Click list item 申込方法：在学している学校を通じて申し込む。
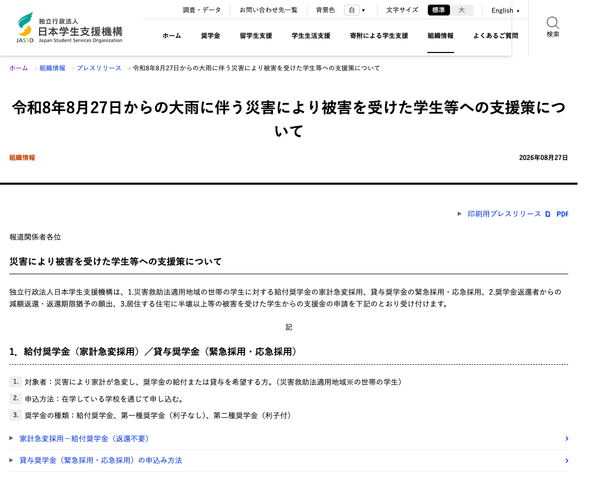This screenshot has height=480, width=596. (105, 399)
